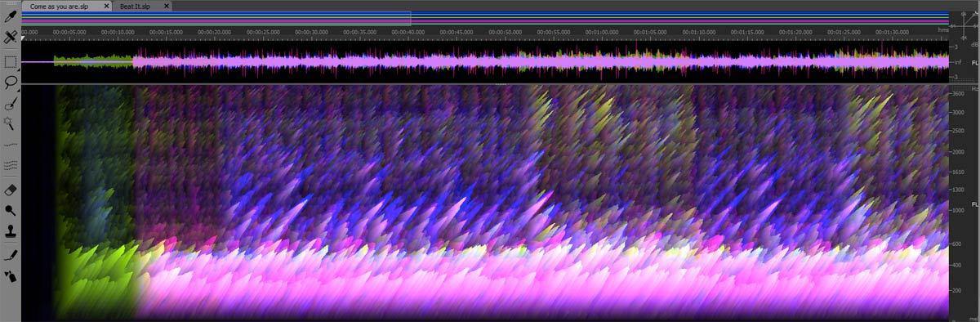Viewport: 980px width, 322px height.
Task: Select the eyedropper tool at top of toolbar
Action: coord(11,16)
